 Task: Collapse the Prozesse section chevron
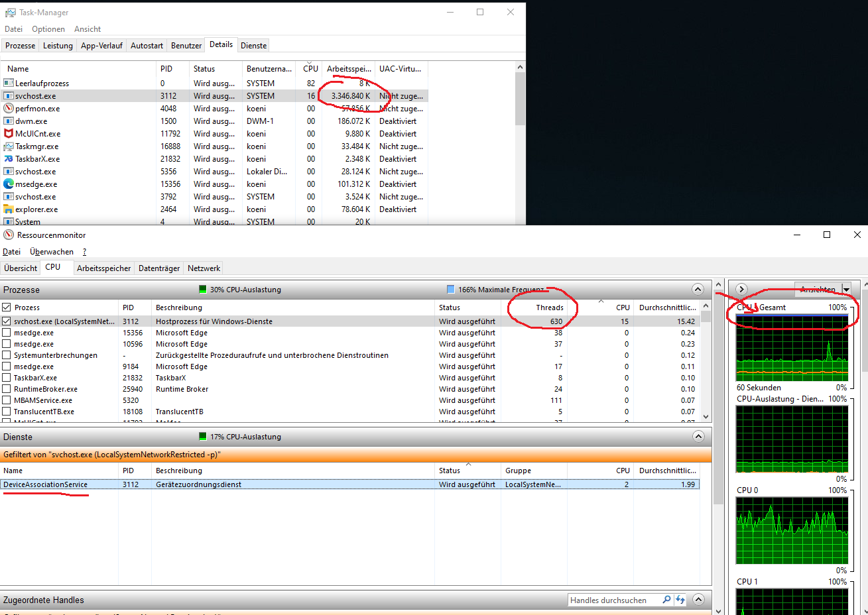pos(698,289)
